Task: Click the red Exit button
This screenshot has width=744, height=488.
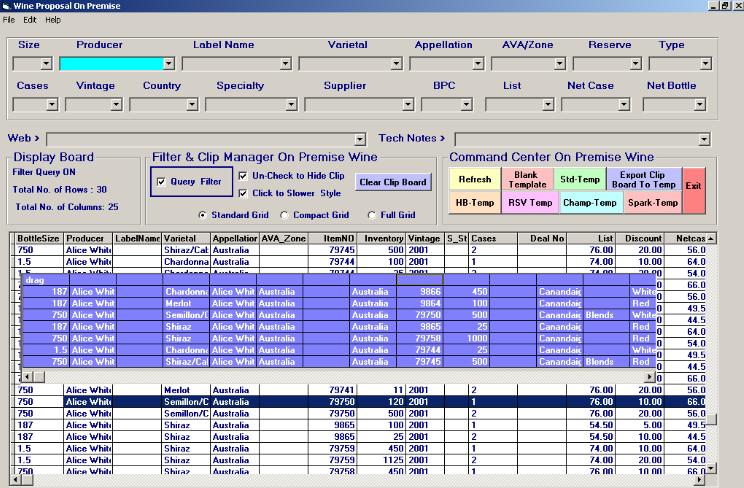Action: point(693,190)
